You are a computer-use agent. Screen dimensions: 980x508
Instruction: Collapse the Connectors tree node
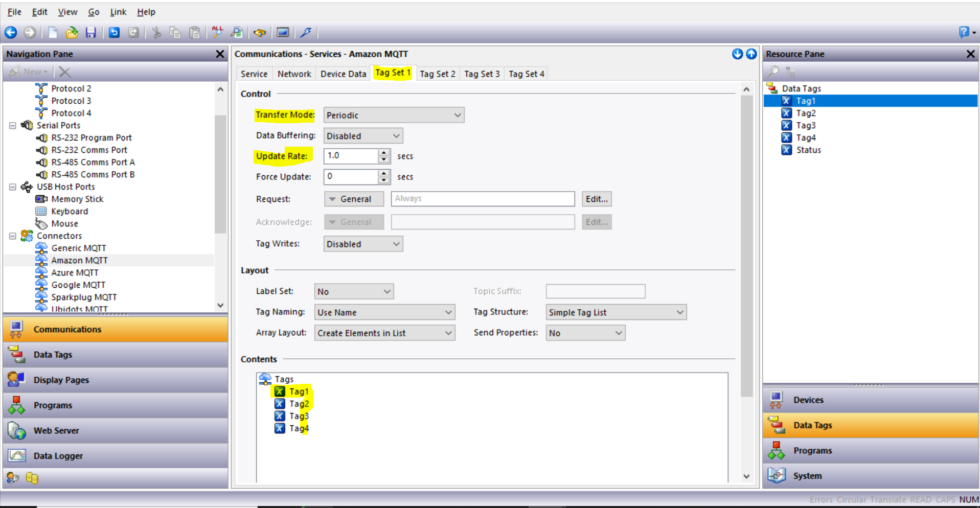coord(13,236)
